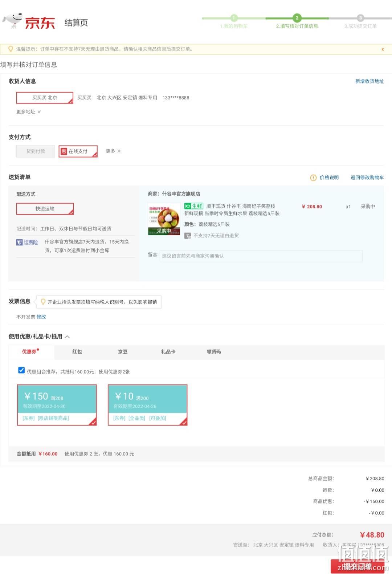Click 商品优惠 -¥160.00 value
The width and height of the screenshot is (392, 574).
[374, 501]
